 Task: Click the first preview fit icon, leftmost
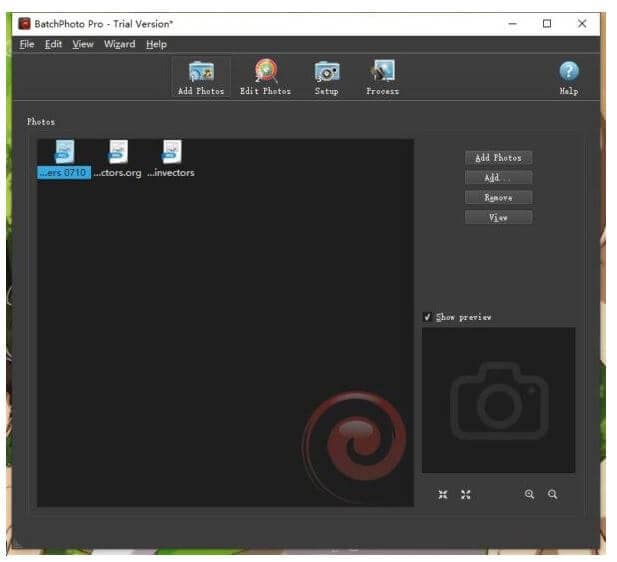[x=444, y=495]
